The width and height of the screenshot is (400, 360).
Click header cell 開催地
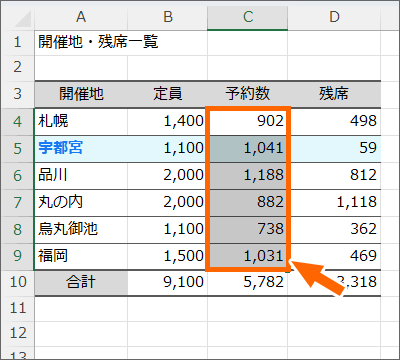pyautogui.click(x=81, y=94)
